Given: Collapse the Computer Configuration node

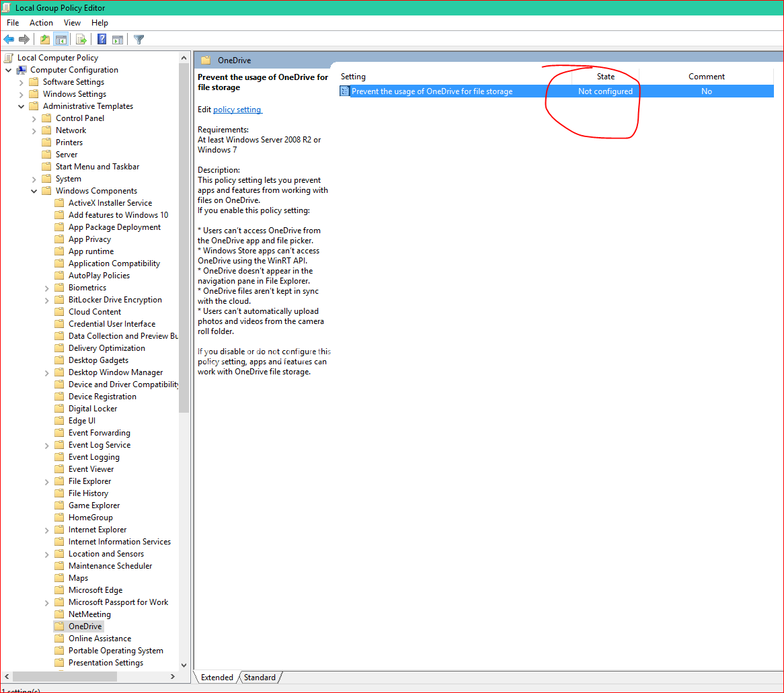Looking at the screenshot, I should coord(9,70).
